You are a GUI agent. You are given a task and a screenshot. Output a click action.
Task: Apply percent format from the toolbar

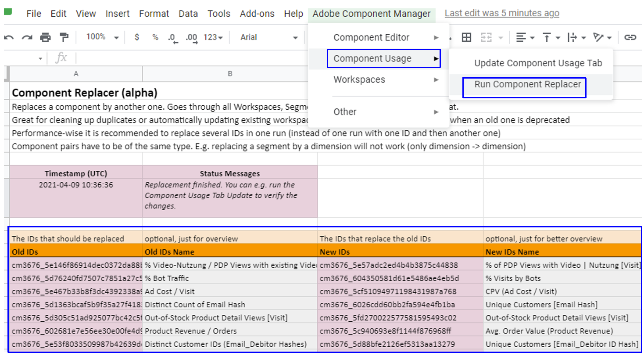155,37
